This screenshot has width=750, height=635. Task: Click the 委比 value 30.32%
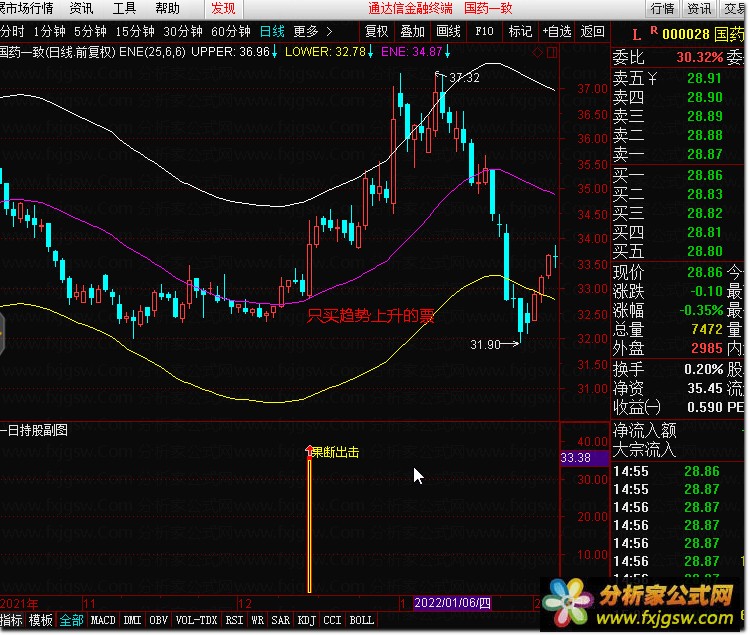(x=700, y=57)
